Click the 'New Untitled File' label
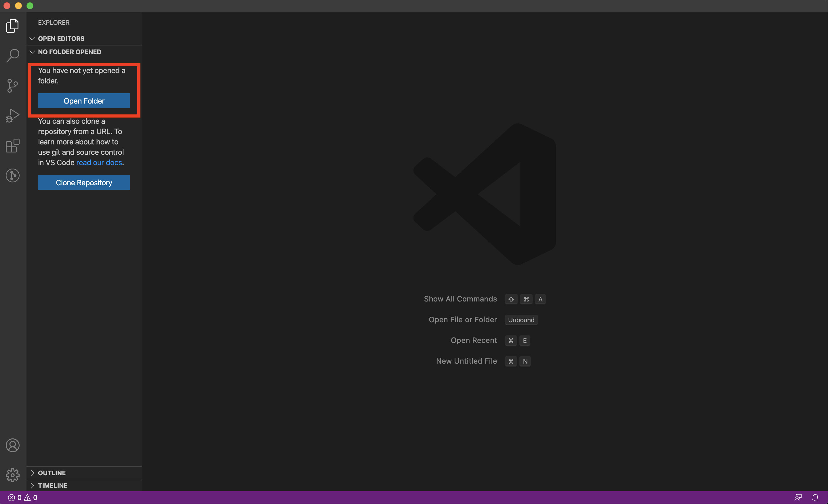This screenshot has width=828, height=504. 466,361
